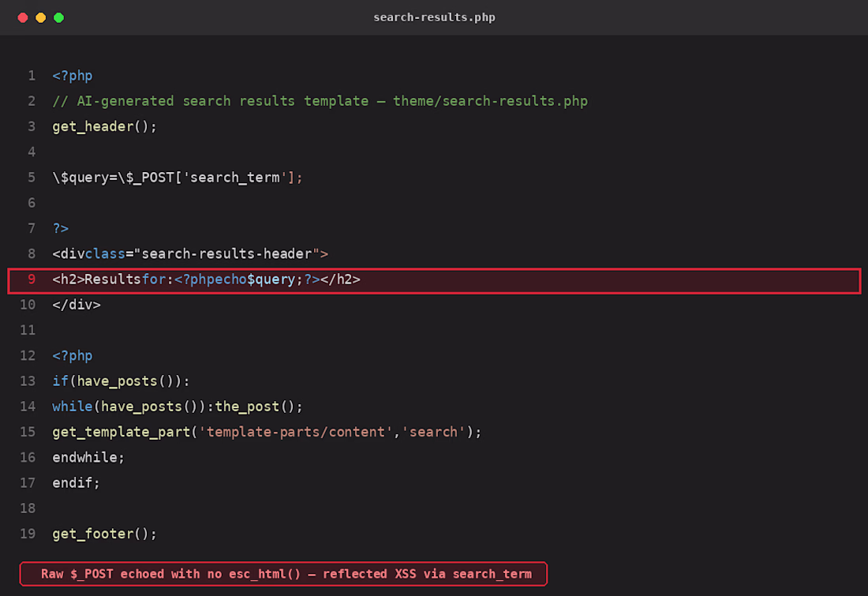
Task: Click get_footer(); on line 19
Action: coord(105,534)
